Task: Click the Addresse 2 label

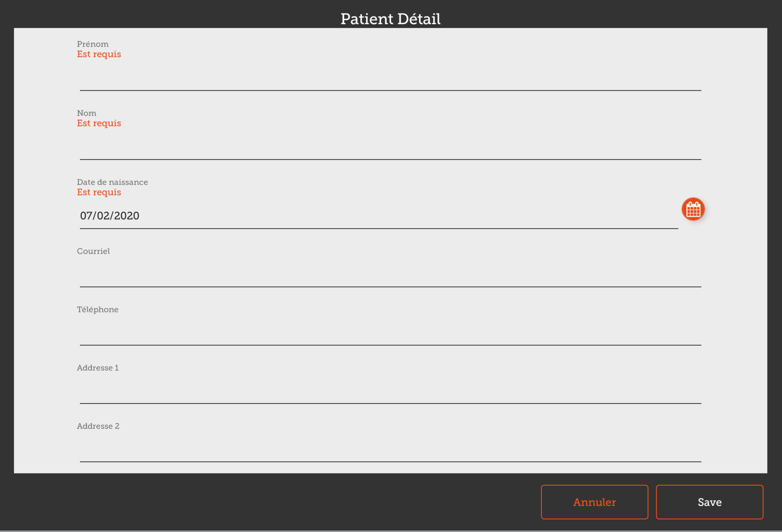Action: pos(98,426)
